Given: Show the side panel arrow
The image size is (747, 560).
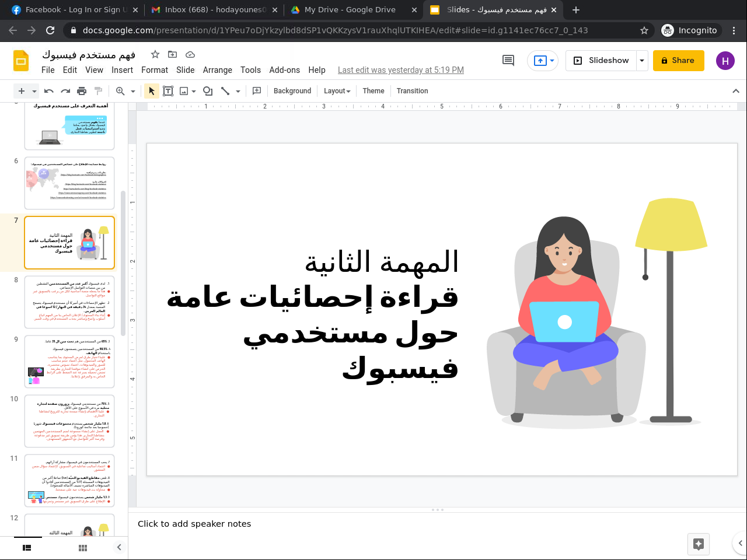Looking at the screenshot, I should pos(740,543).
